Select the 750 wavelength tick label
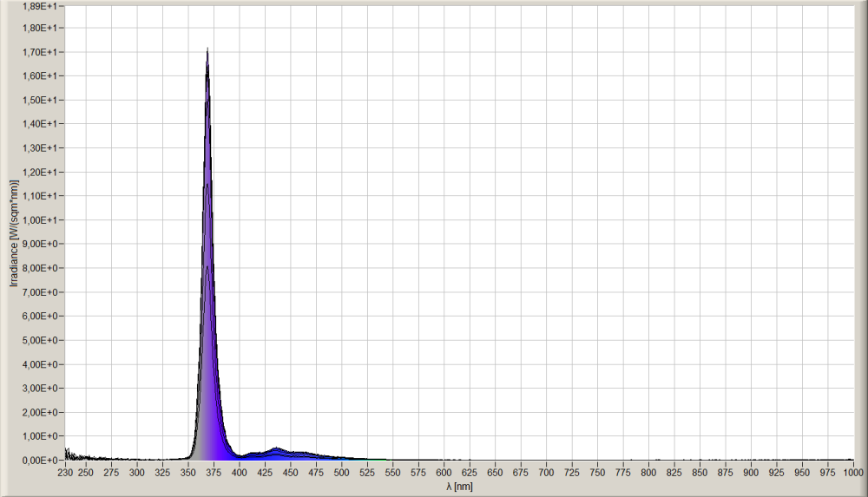 coord(597,473)
